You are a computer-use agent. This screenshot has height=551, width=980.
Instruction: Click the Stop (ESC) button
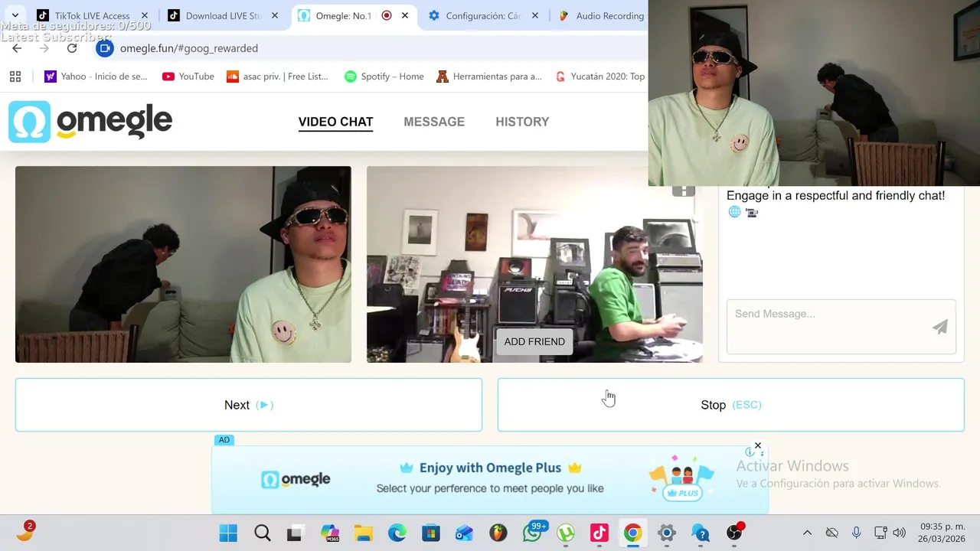pyautogui.click(x=731, y=405)
